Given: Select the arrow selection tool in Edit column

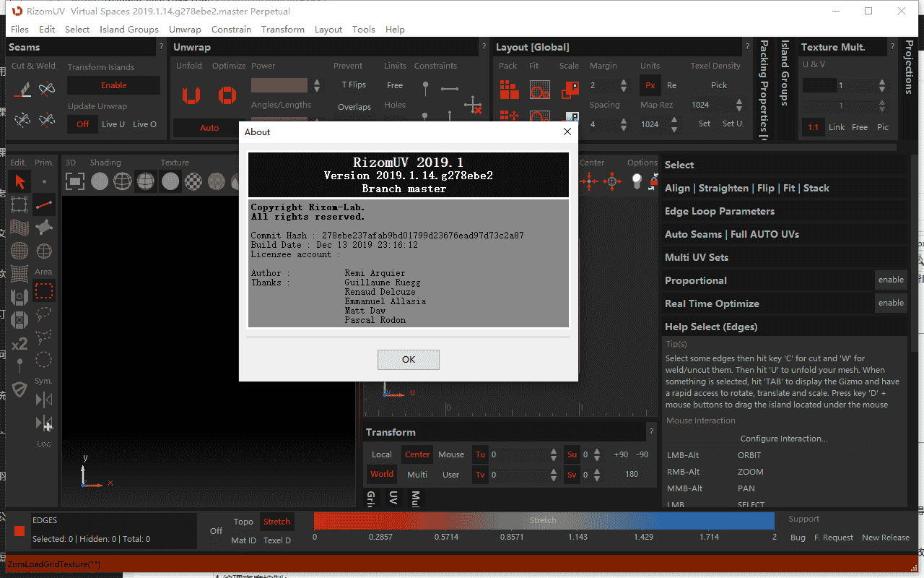Looking at the screenshot, I should pos(19,181).
